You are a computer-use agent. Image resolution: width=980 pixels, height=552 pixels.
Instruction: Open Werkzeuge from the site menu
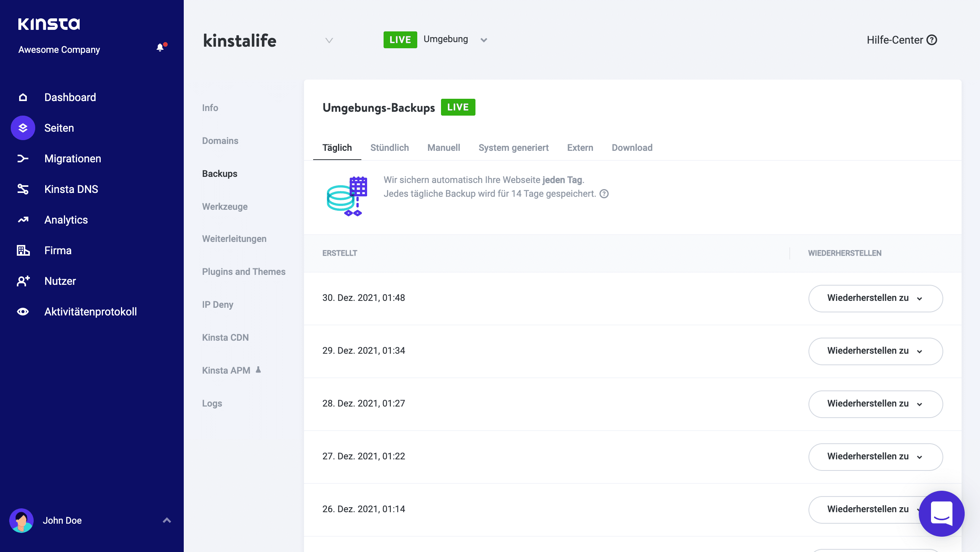pos(225,206)
